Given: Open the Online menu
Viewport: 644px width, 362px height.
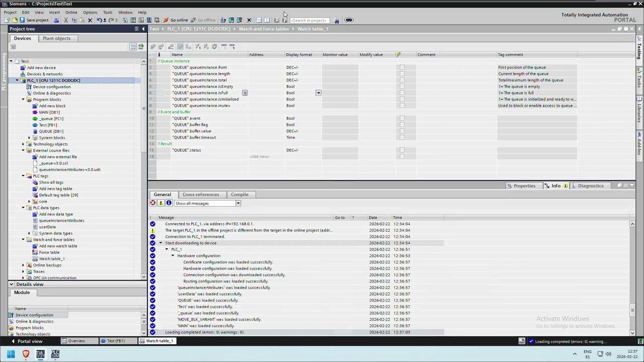Looking at the screenshot, I should [71, 12].
